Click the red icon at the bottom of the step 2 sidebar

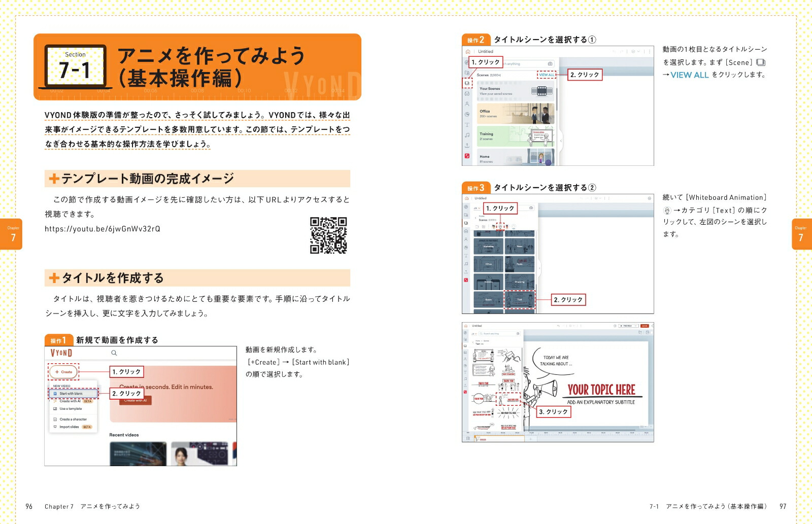click(467, 156)
